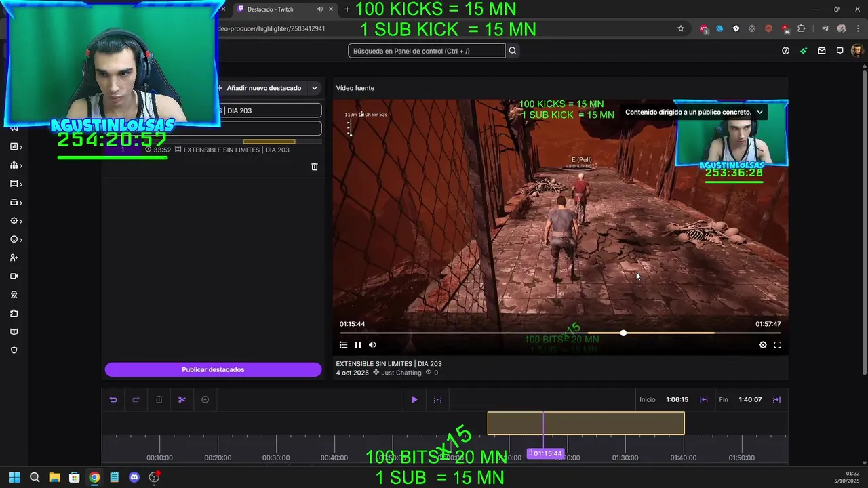Click the 01:57:47 total duration text
868x488 pixels.
click(768, 324)
